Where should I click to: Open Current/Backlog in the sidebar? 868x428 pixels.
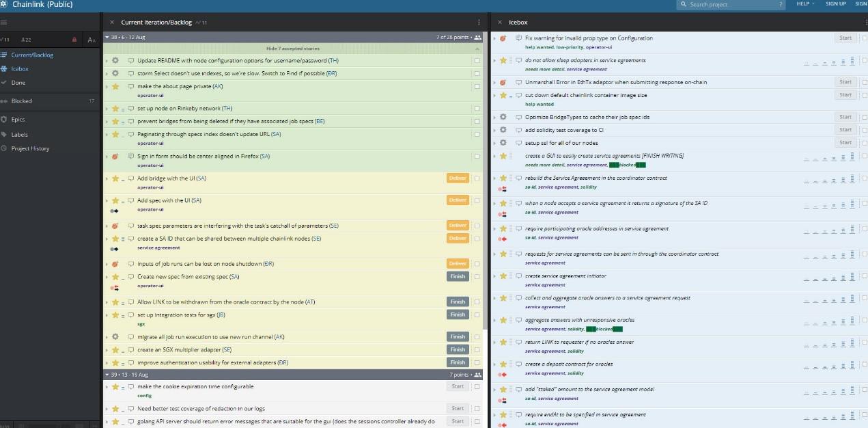pos(32,55)
